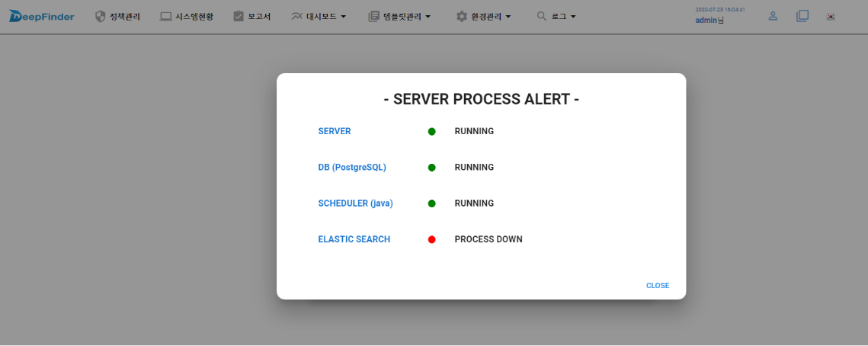Open the 대시보드 menu label
This screenshot has width=868, height=346.
pos(321,17)
